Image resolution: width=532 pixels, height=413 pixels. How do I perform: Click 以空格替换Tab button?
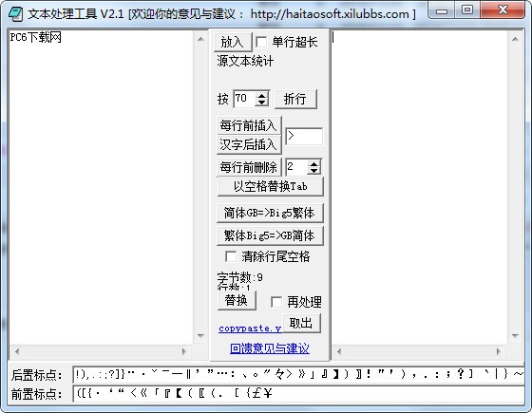(x=270, y=186)
